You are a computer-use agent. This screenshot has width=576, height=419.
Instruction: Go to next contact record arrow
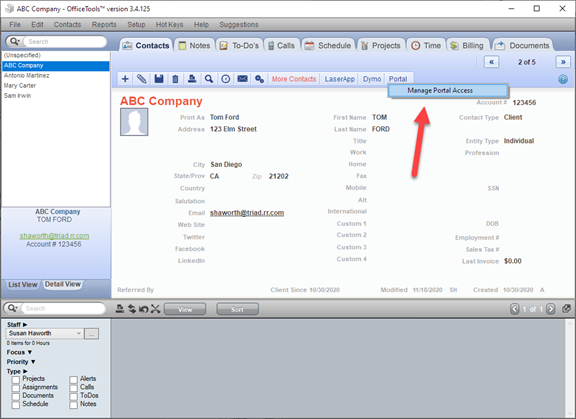563,62
